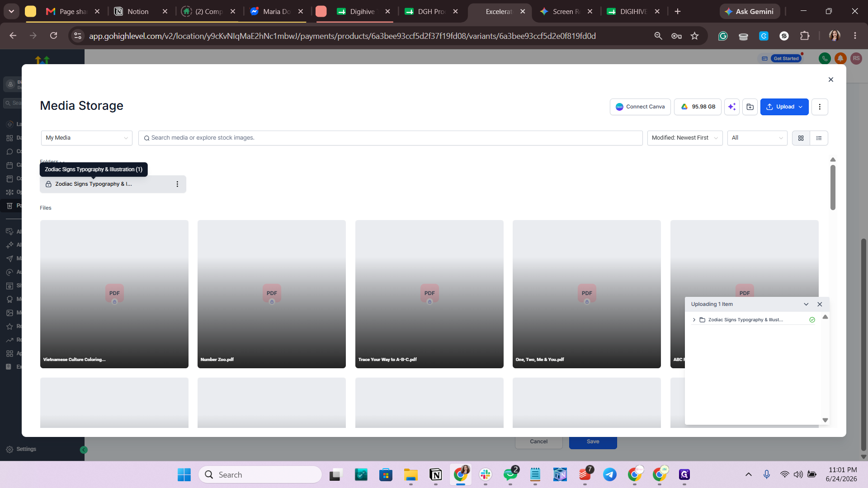Bookmark this page with the star icon
This screenshot has height=488, width=868.
[x=695, y=36]
